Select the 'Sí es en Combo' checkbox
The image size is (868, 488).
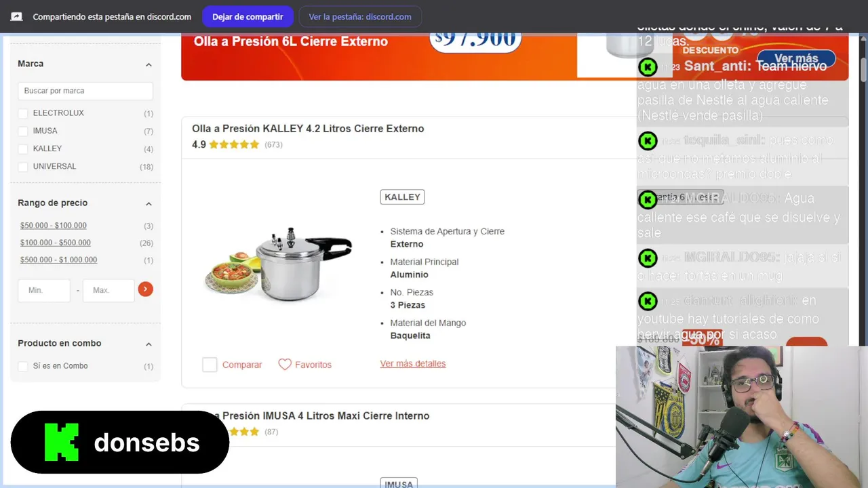click(23, 366)
